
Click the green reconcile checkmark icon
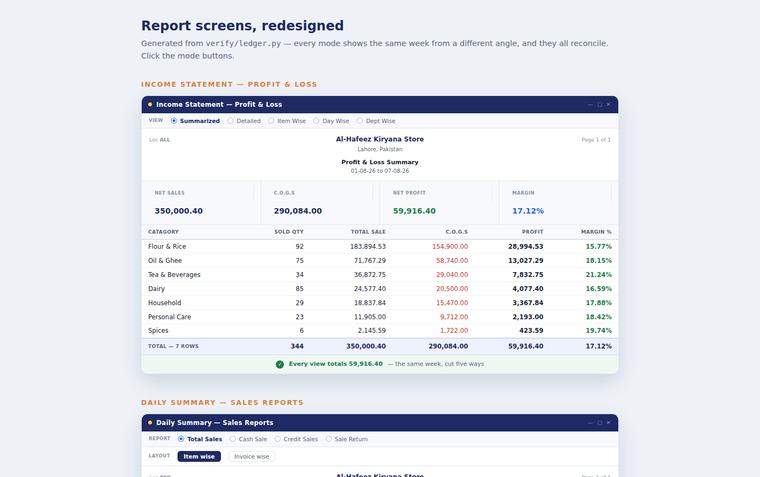pyautogui.click(x=280, y=364)
